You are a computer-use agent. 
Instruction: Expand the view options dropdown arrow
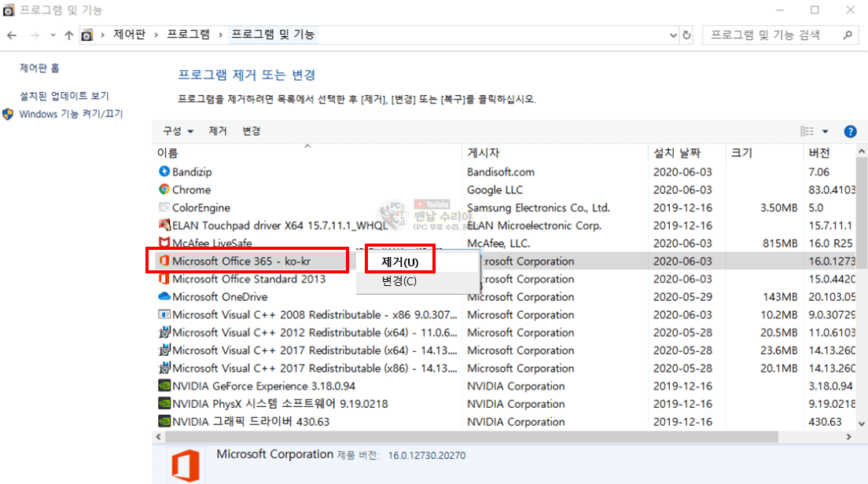[x=825, y=132]
